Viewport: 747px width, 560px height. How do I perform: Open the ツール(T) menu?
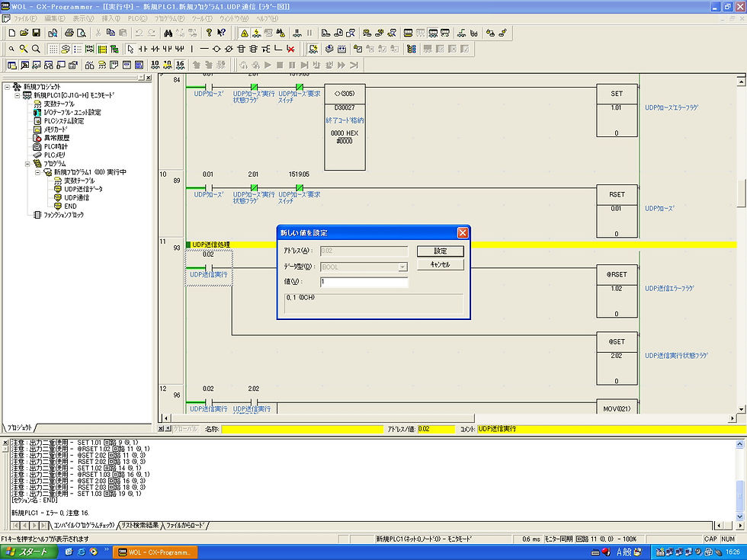point(202,18)
